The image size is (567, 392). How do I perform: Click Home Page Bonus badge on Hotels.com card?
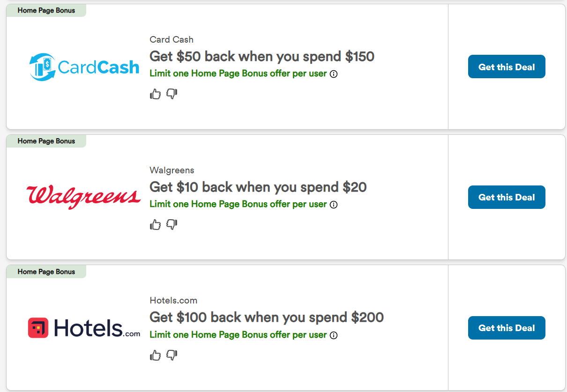(46, 272)
